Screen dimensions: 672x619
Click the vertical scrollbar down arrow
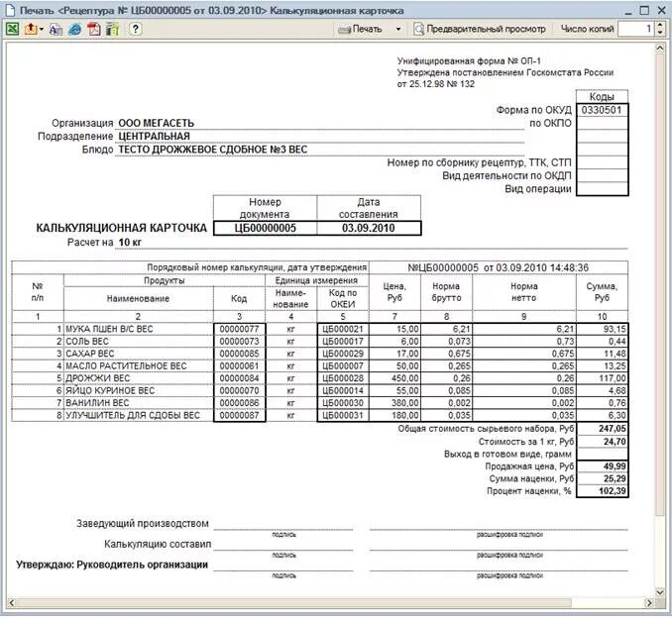pos(660,592)
